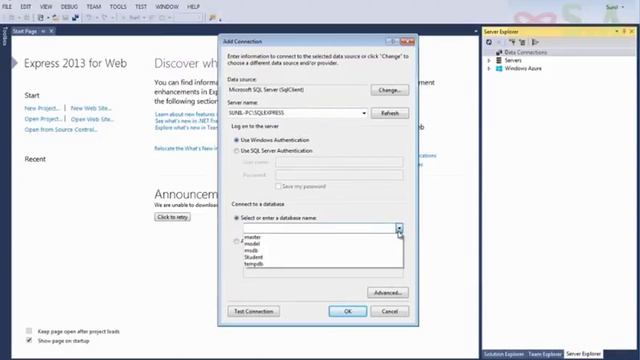
Task: Collapse the database name dropdown arrow
Action: tap(399, 229)
